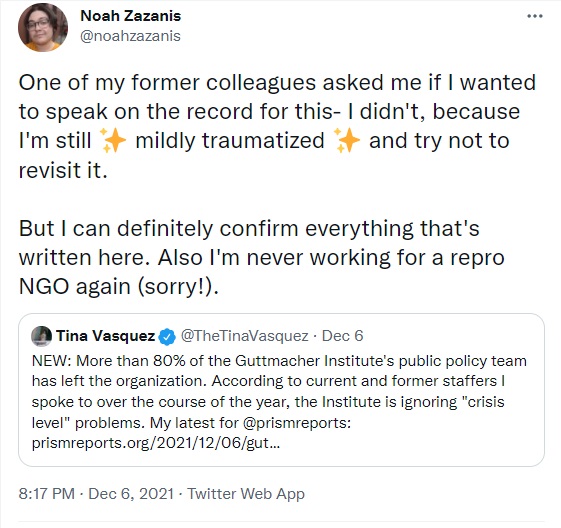
Task: Open the quoted tweet about Guttmacher Institute
Action: 281,390
